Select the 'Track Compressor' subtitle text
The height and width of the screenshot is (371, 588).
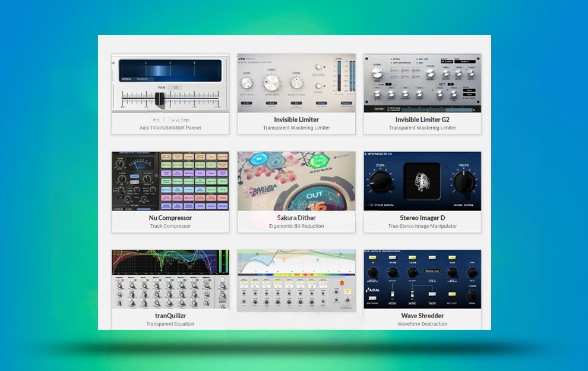pyautogui.click(x=170, y=226)
